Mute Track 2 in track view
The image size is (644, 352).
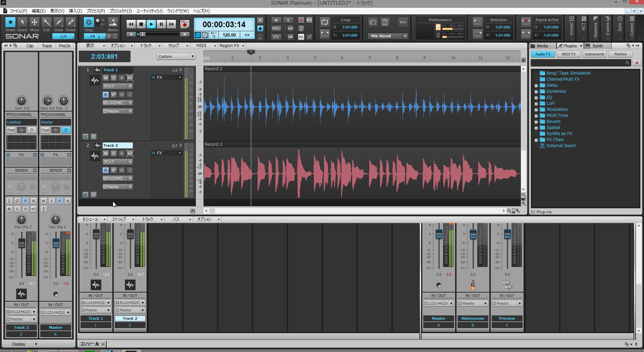click(x=106, y=153)
